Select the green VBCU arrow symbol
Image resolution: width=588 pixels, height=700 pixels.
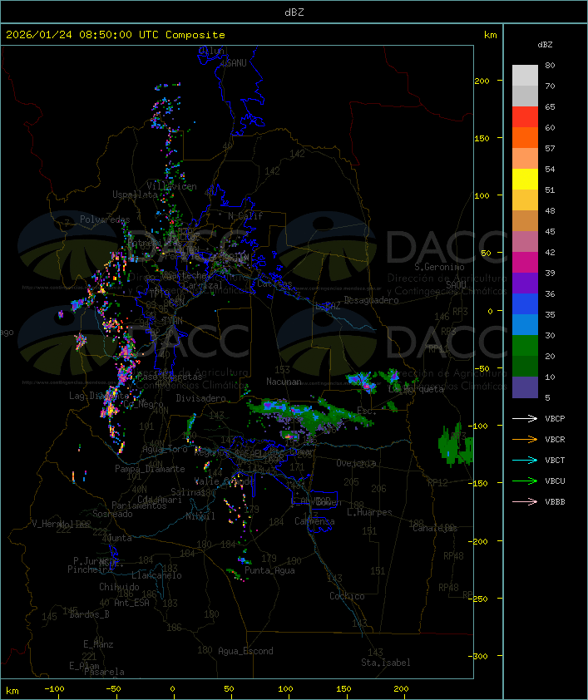point(526,481)
